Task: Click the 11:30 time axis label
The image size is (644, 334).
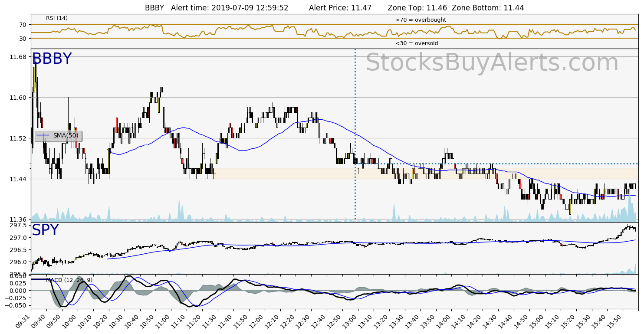Action: (210, 321)
